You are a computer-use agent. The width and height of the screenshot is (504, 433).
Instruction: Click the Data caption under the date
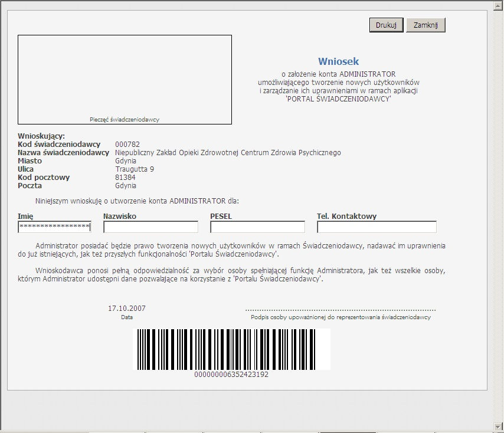(127, 317)
